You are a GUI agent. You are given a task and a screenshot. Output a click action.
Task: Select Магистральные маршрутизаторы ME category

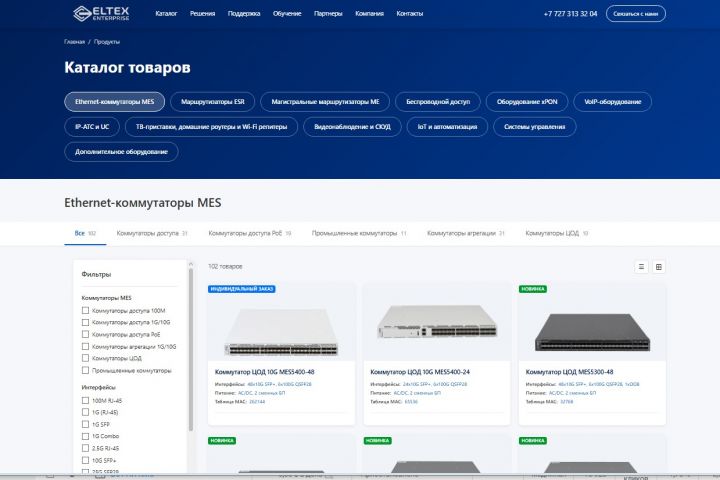pyautogui.click(x=325, y=102)
